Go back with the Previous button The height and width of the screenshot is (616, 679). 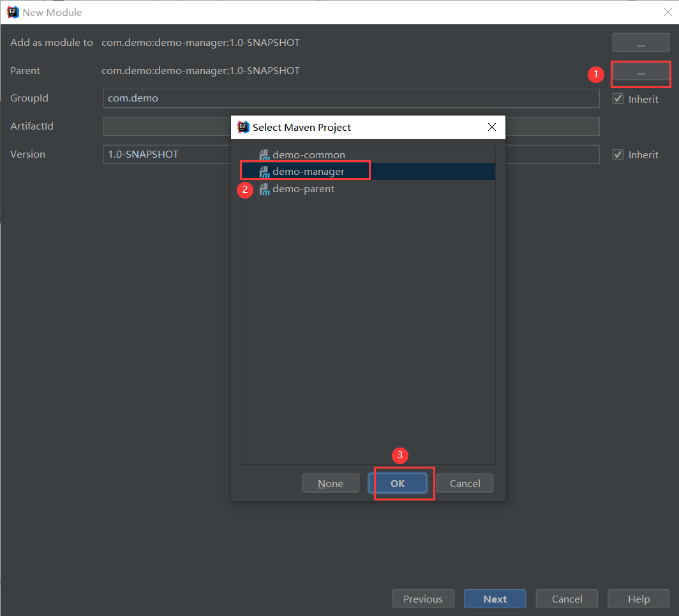pyautogui.click(x=423, y=599)
